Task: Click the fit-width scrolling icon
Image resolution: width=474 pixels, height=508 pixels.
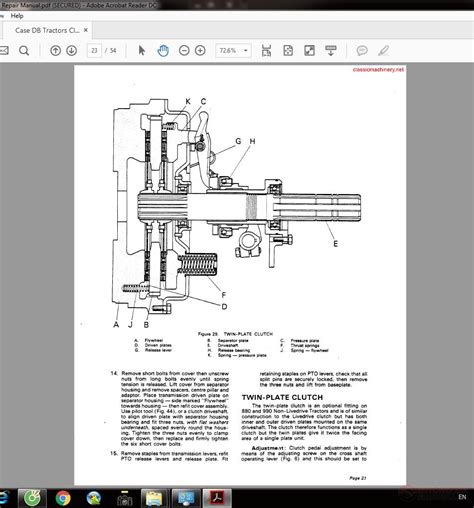Action: (266, 51)
